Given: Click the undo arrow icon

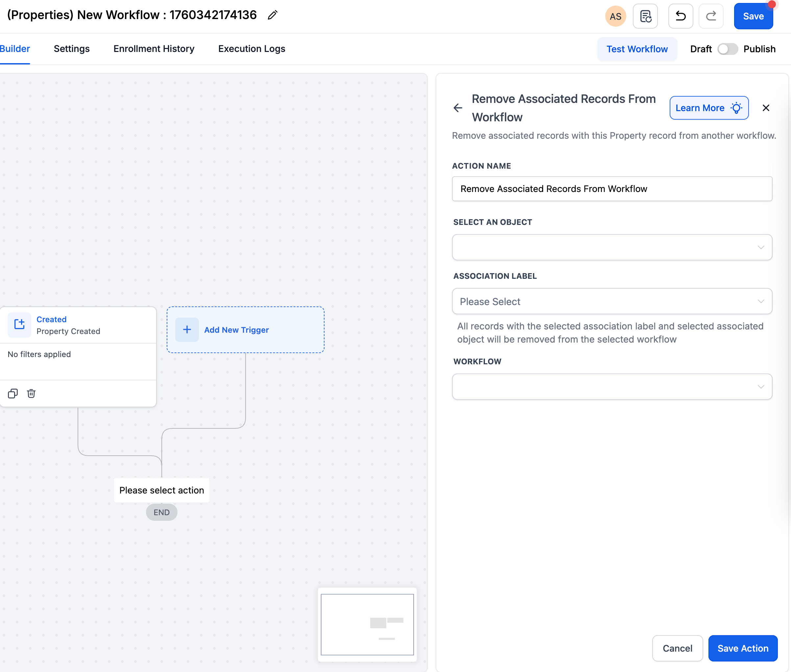Looking at the screenshot, I should tap(681, 16).
